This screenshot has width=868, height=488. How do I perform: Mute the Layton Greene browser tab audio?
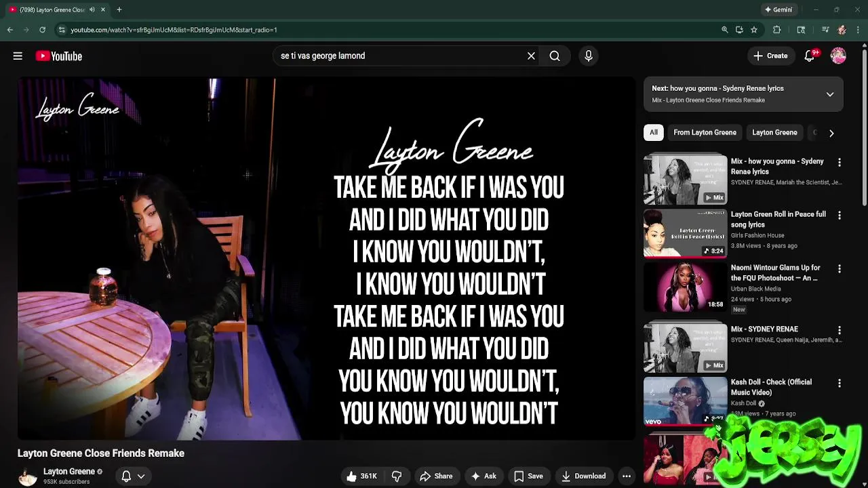[92, 9]
